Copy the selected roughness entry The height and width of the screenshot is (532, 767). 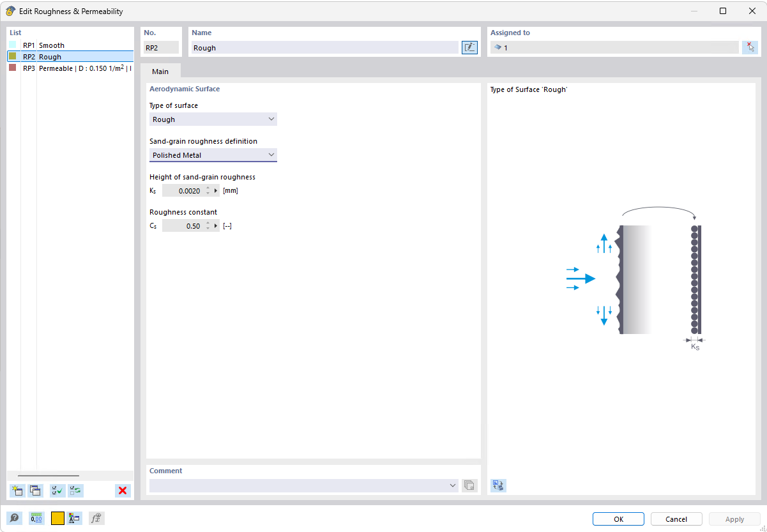(35, 490)
